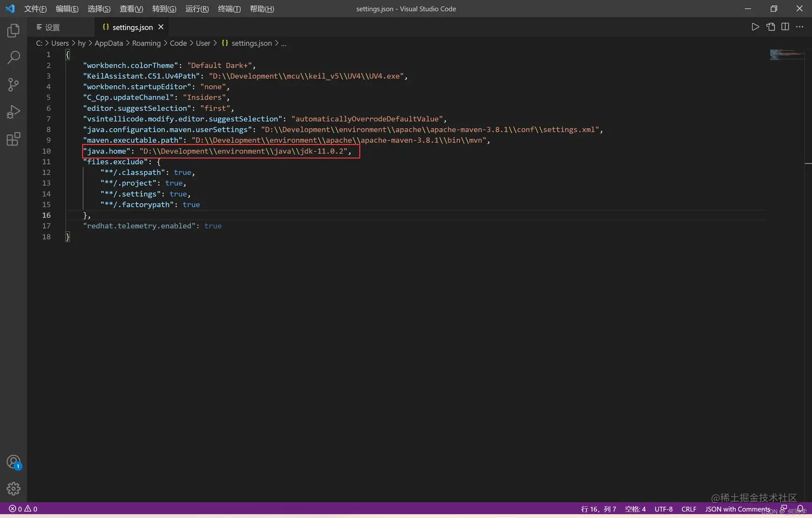Viewport: 812px width, 518px height.
Task: Open the Accounts menu icon
Action: [x=13, y=462]
